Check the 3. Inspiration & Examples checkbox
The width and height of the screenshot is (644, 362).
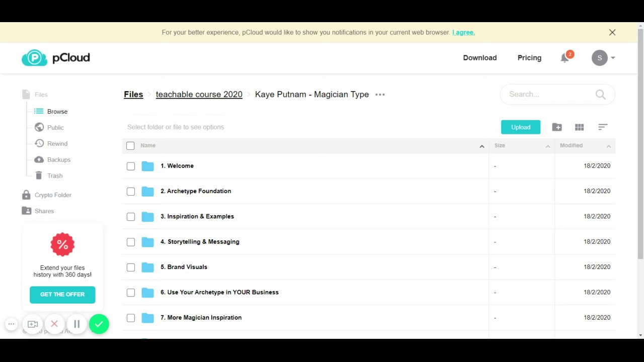(x=131, y=217)
